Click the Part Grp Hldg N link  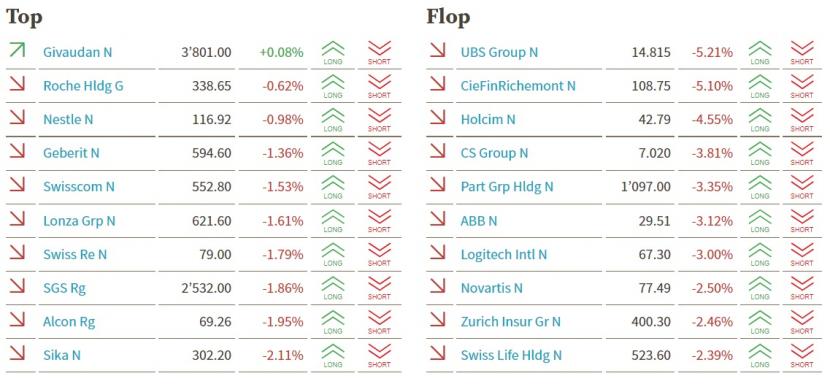(x=507, y=187)
